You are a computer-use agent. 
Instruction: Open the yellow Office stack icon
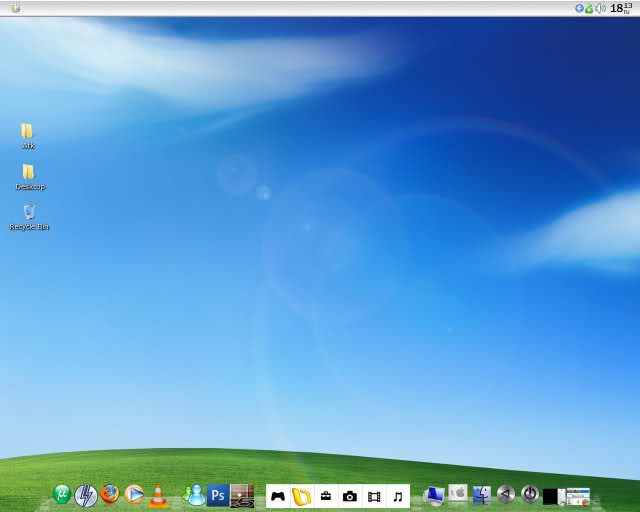302,496
